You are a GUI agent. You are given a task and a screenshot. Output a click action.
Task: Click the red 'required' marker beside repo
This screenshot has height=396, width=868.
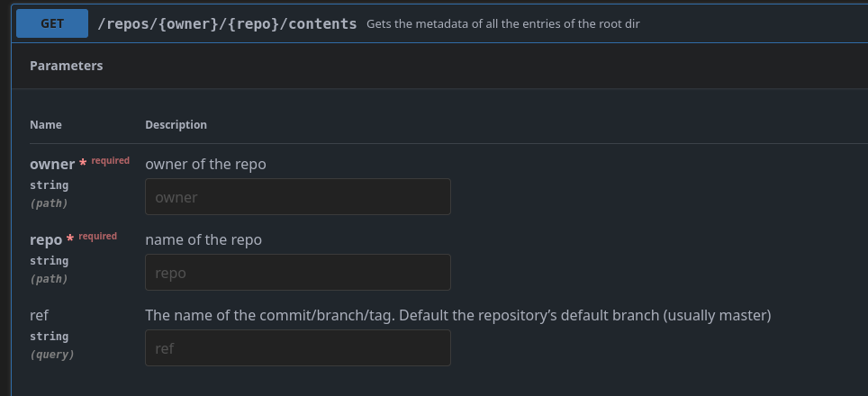coord(97,237)
